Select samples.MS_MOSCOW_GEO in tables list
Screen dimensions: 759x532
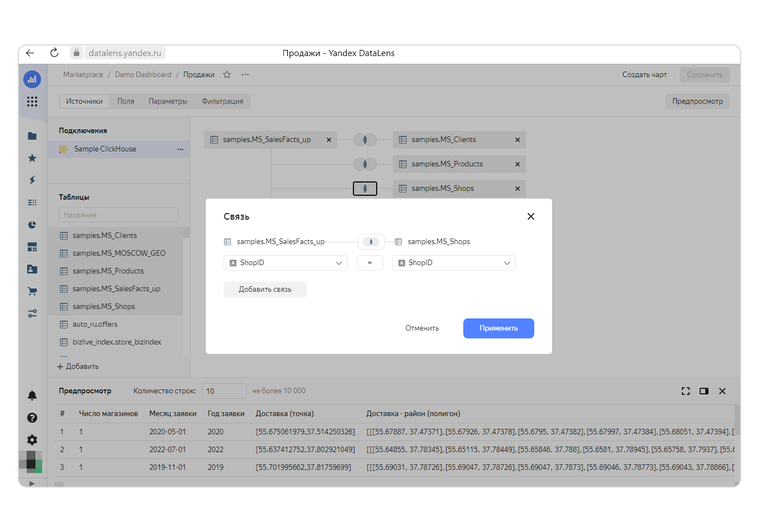pyautogui.click(x=115, y=254)
